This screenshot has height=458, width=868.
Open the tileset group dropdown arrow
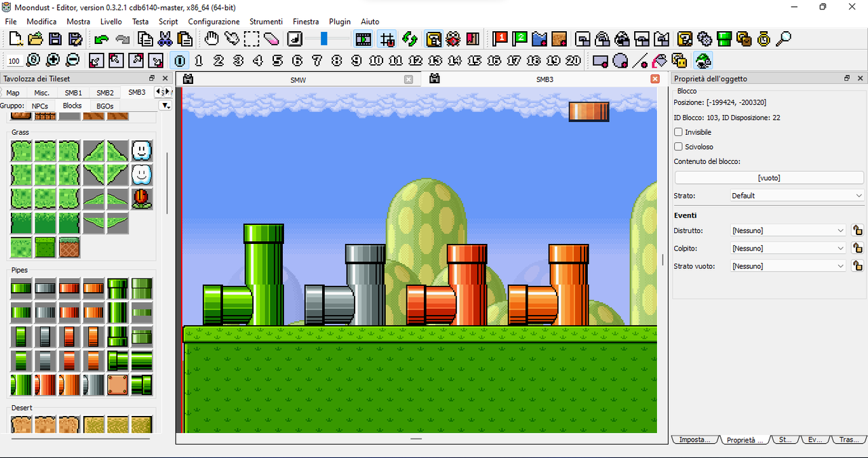[x=165, y=106]
